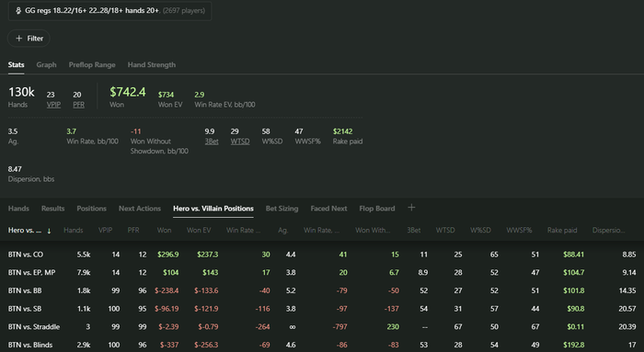Add a new tab with plus icon

pos(411,208)
